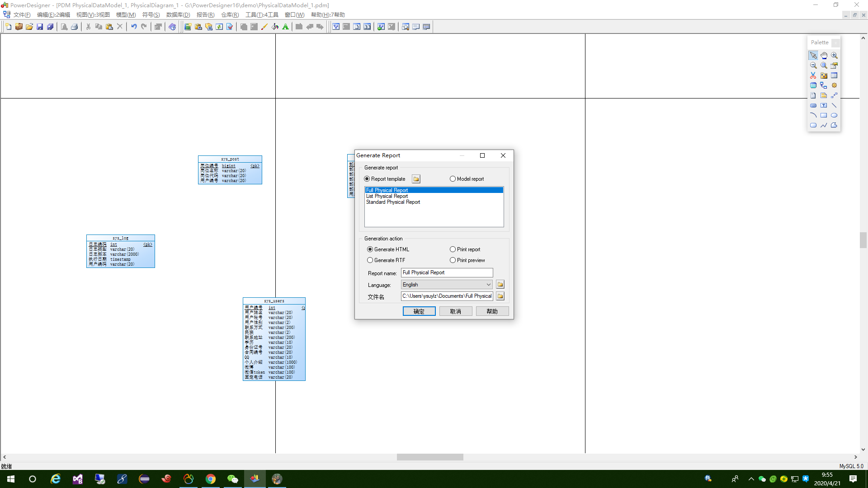Browse for report template folder icon
The width and height of the screenshot is (868, 488).
416,179
